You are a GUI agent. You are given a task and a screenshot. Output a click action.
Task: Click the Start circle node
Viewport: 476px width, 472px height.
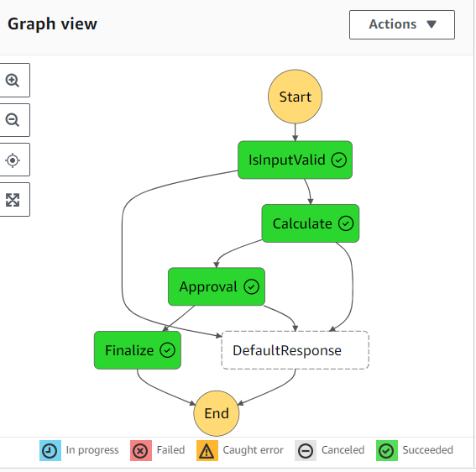[295, 97]
